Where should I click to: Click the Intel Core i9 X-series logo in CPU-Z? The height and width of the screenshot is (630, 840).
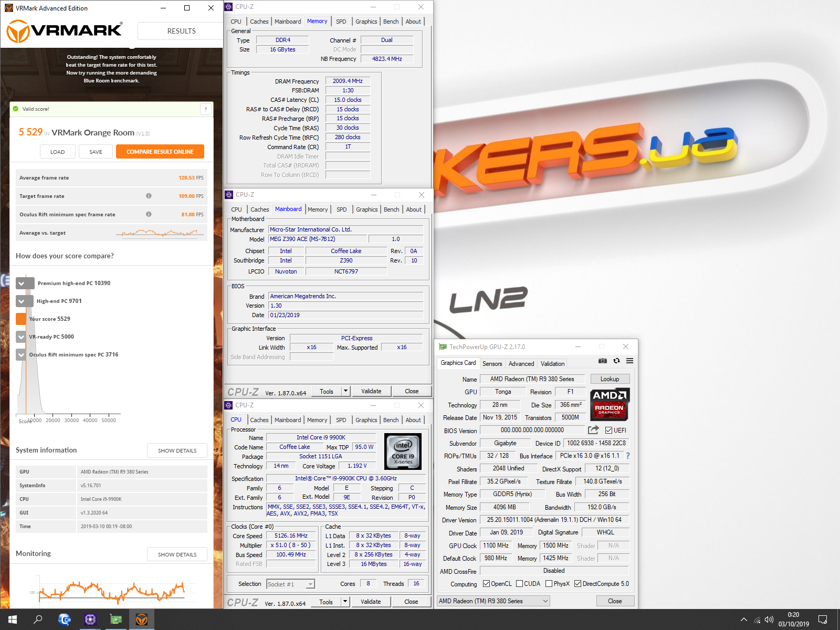[403, 451]
